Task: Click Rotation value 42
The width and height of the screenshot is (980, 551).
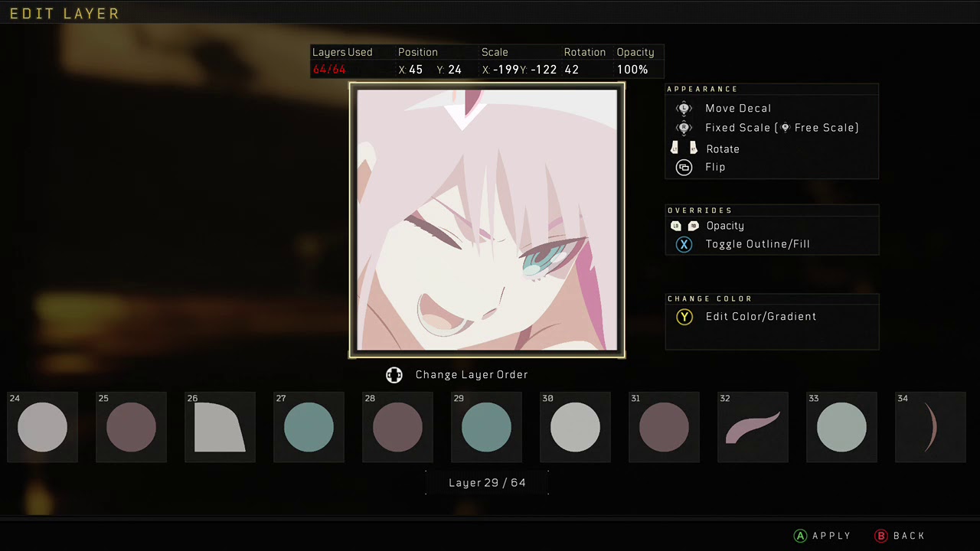Action: 571,70
